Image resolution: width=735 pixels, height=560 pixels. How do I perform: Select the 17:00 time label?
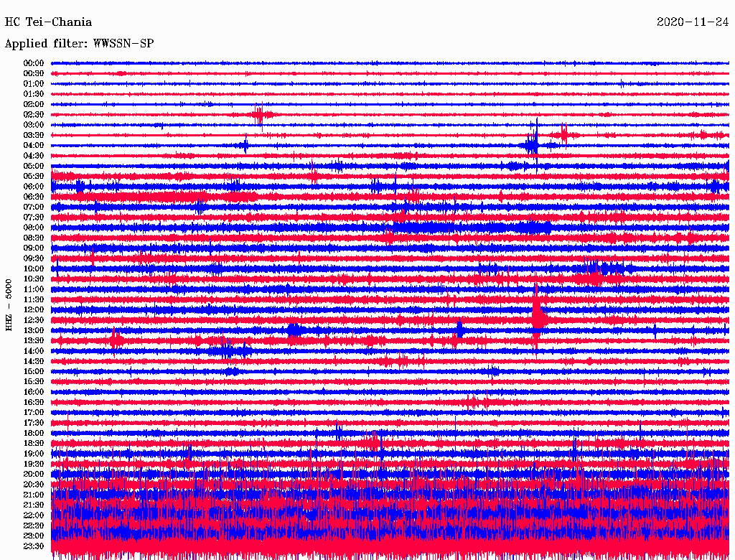[34, 413]
